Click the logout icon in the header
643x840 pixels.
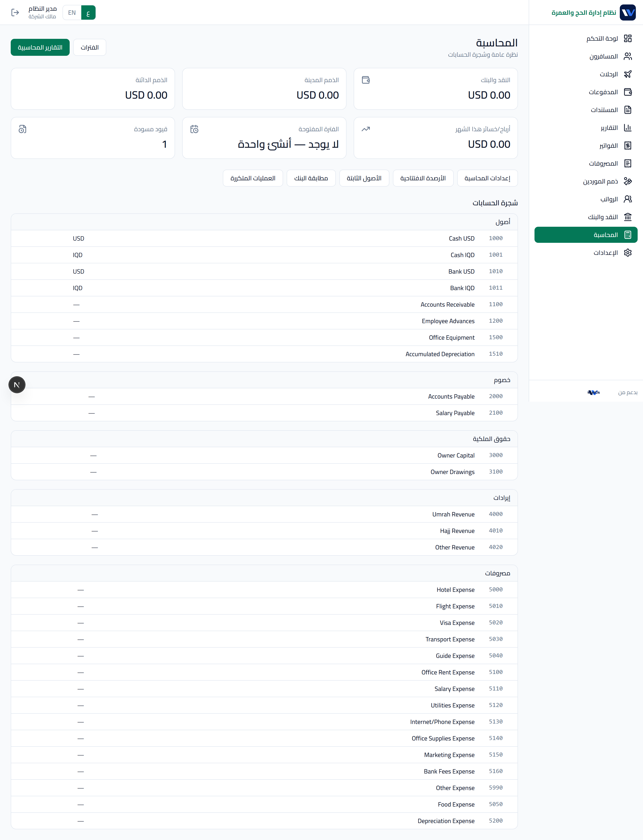[x=15, y=13]
